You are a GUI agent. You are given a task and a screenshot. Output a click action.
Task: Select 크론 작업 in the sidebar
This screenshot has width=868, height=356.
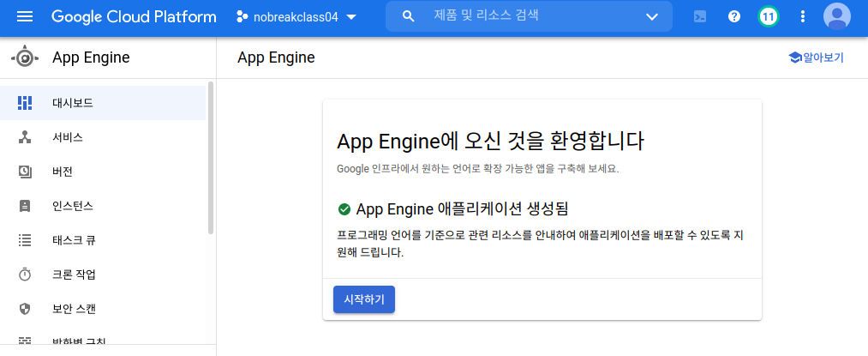(103, 275)
